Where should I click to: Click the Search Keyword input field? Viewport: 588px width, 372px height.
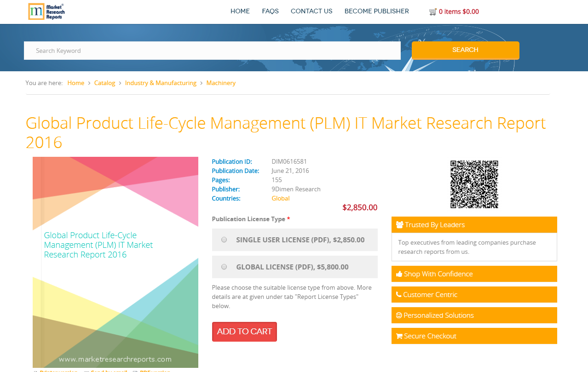[x=212, y=50]
